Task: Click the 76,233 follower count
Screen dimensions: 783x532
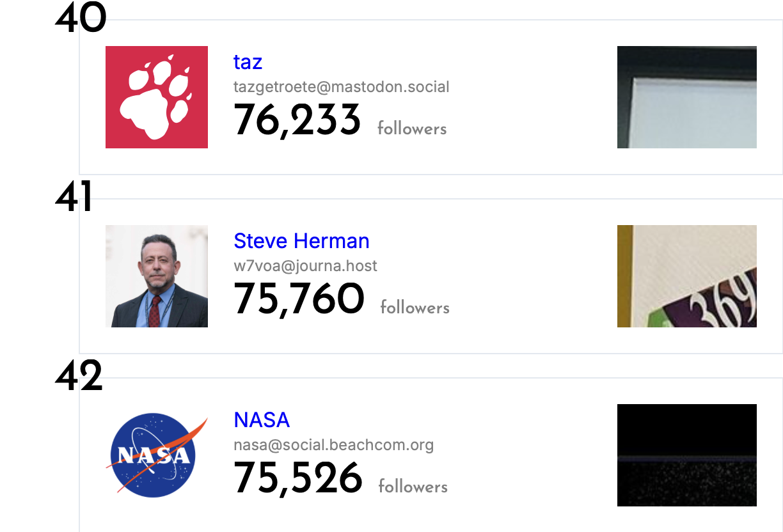Action: pos(297,120)
